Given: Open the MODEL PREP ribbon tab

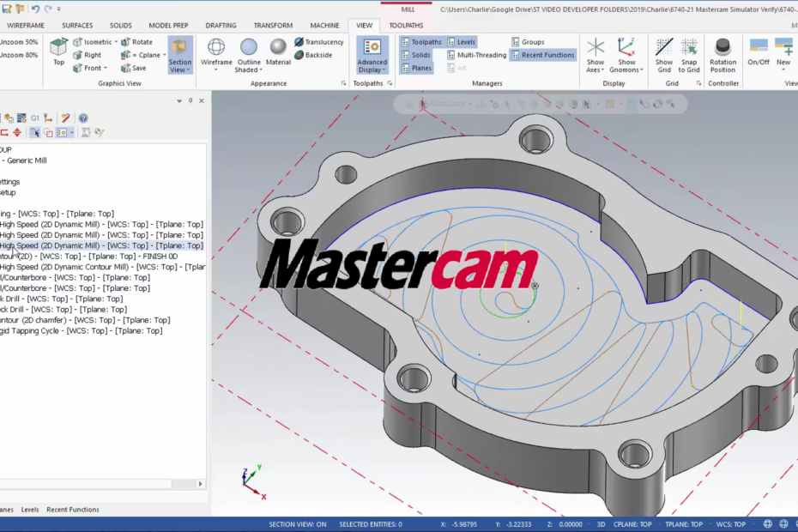Looking at the screenshot, I should click(x=168, y=26).
